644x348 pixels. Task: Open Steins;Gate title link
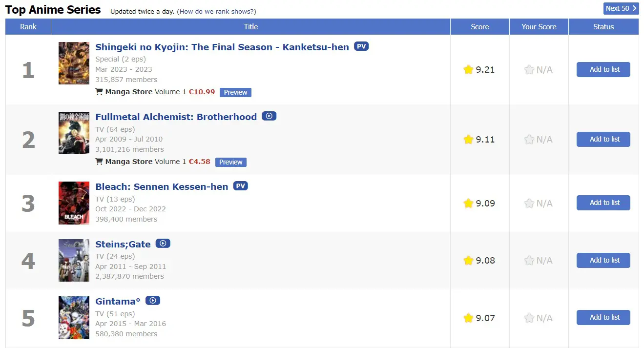point(123,244)
